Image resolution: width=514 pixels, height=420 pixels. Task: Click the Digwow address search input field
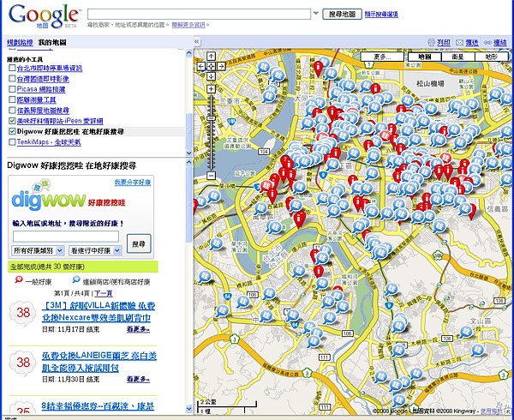click(66, 236)
